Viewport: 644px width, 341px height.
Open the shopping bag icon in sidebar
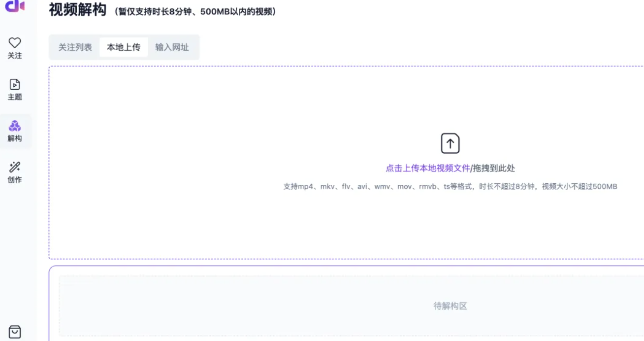pos(15,332)
